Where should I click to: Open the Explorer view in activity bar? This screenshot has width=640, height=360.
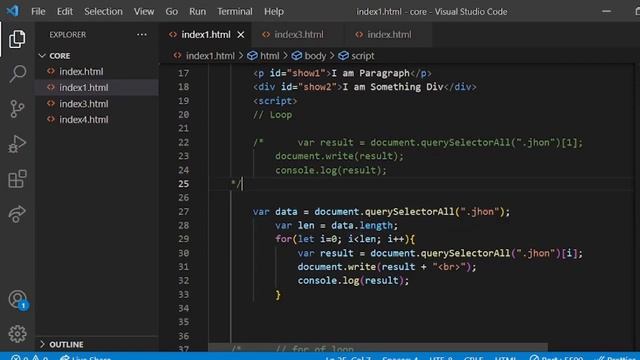coord(17,39)
